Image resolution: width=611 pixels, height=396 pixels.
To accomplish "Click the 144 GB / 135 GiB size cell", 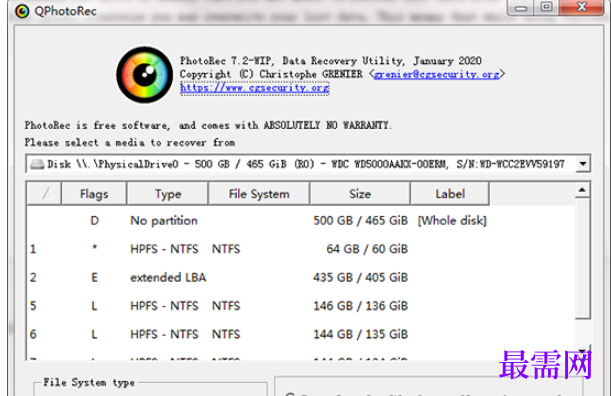I will point(360,334).
